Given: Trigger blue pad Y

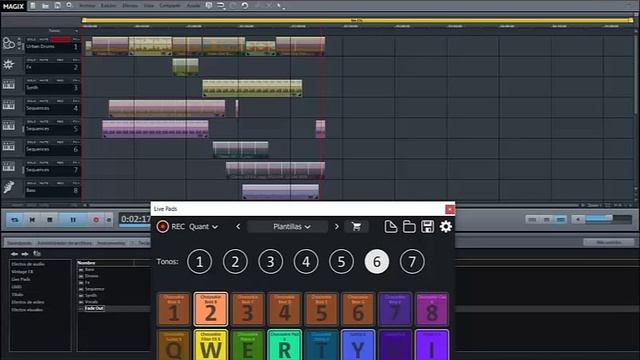Looking at the screenshot, I should click(x=358, y=345).
